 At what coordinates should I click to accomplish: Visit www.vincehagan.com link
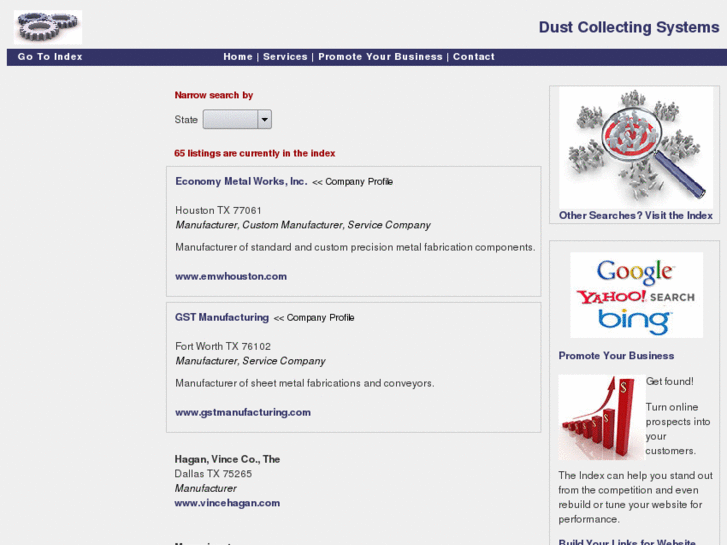[227, 503]
